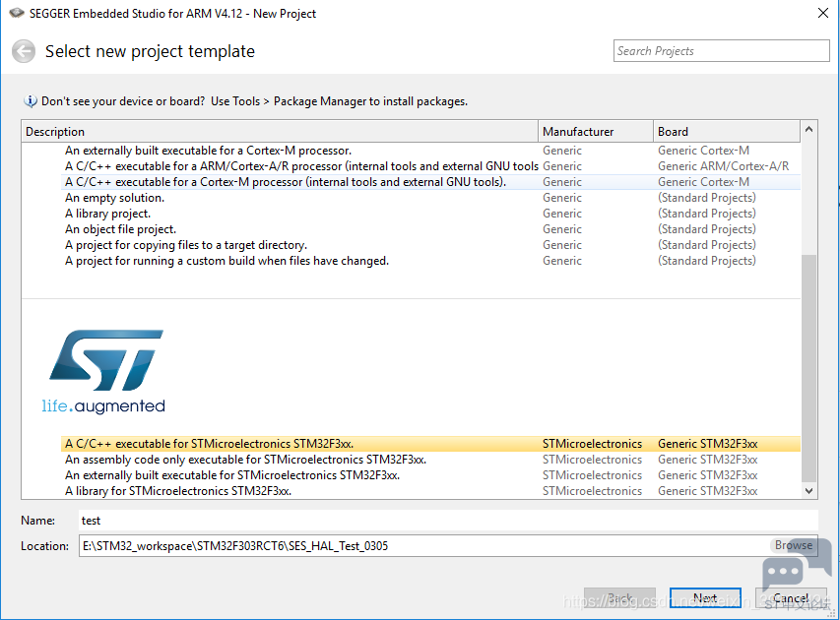Click the info icon beside package hint
Viewport: 840px width, 620px height.
point(31,101)
